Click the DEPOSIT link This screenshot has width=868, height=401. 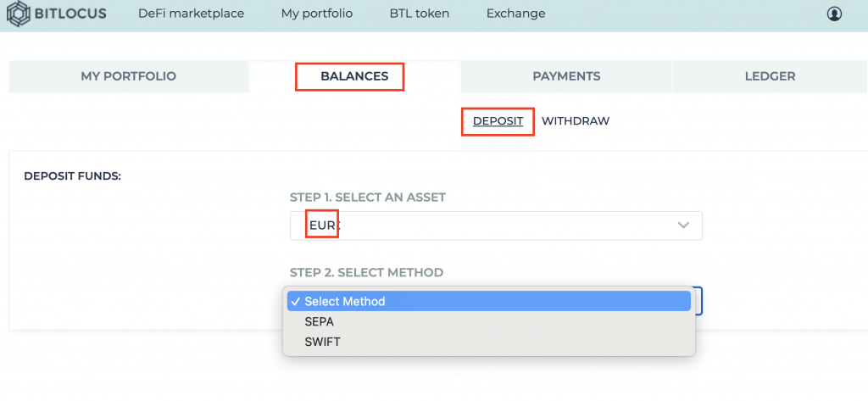[498, 120]
